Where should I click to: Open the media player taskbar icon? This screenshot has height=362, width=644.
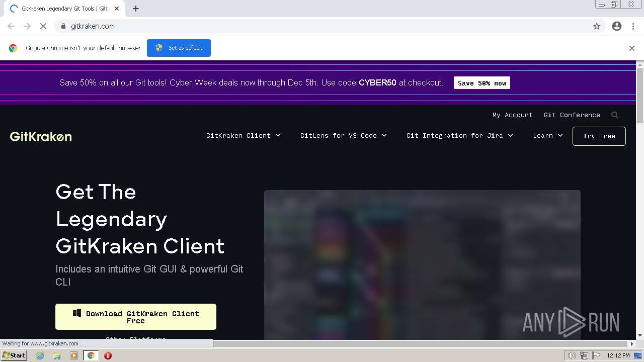(74, 355)
